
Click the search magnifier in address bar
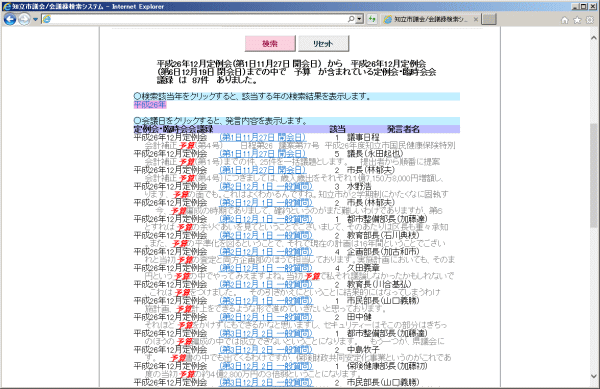tap(351, 19)
